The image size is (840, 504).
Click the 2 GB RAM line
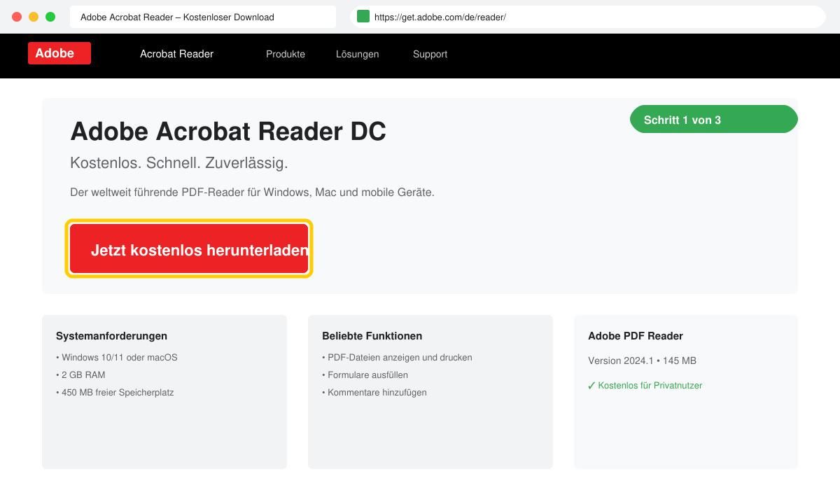[x=80, y=374]
